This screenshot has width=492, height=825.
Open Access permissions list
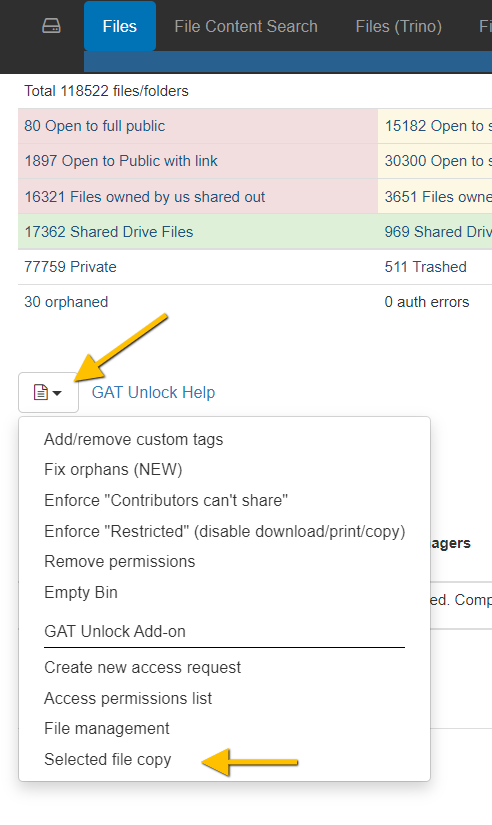pyautogui.click(x=128, y=698)
